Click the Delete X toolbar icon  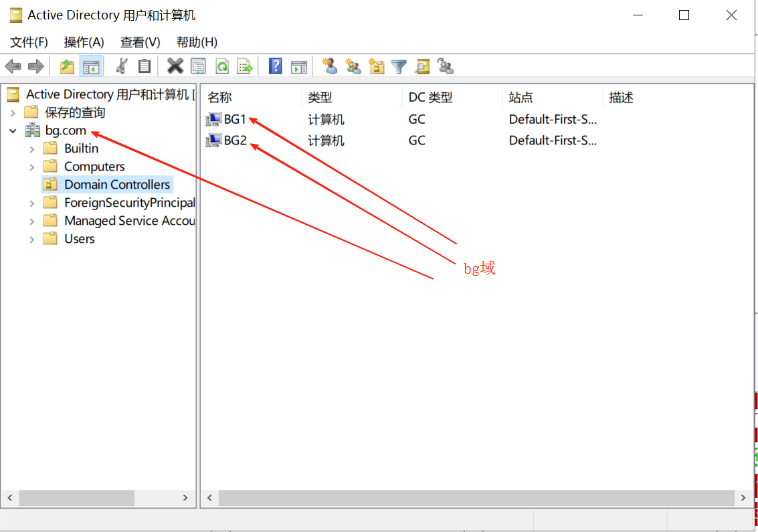(175, 66)
